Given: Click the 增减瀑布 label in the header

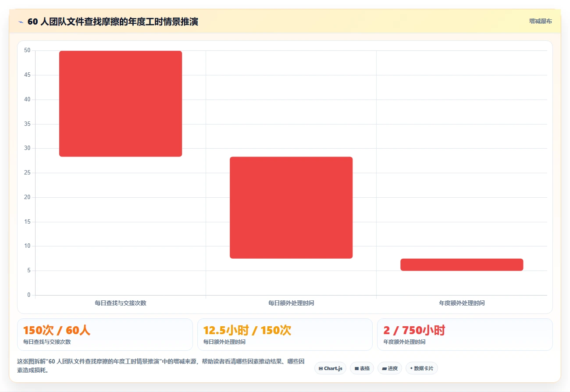Looking at the screenshot, I should [540, 21].
